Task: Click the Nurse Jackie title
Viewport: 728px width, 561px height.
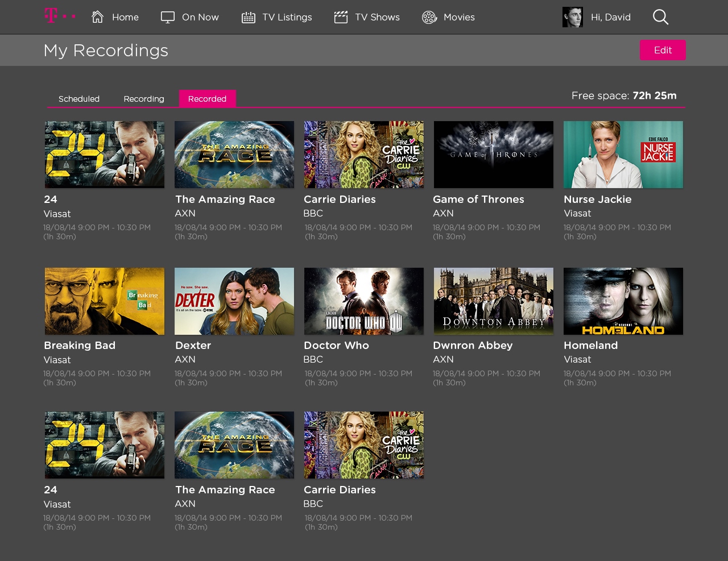Action: tap(598, 200)
